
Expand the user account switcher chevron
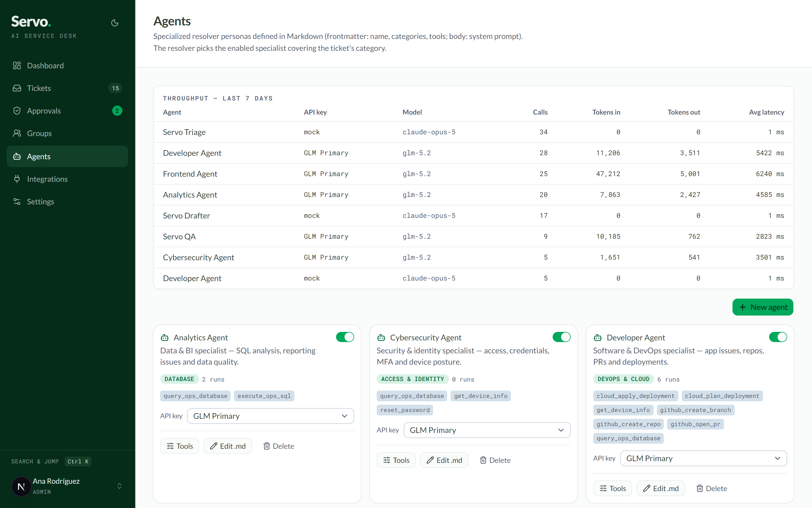[120, 486]
